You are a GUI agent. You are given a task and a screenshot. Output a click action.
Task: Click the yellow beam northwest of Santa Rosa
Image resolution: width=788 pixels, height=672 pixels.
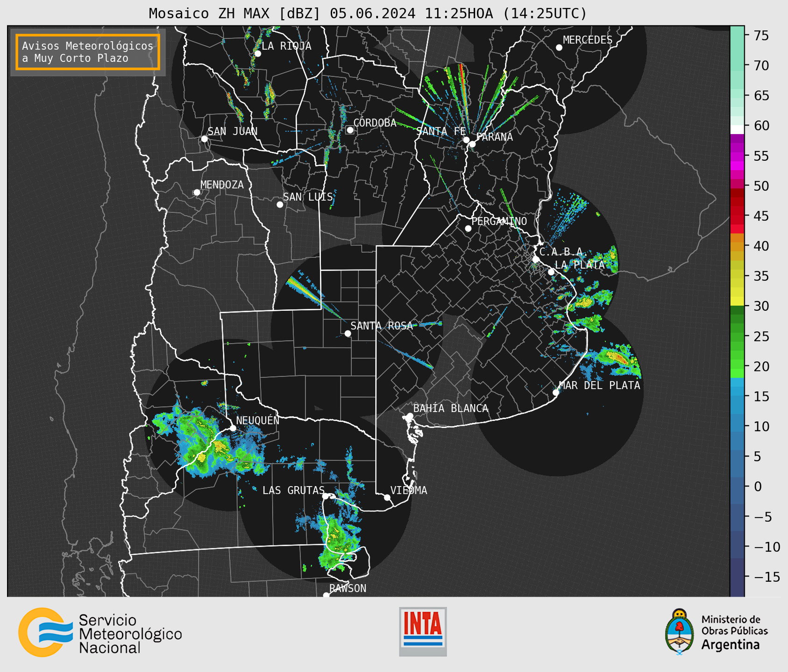tap(306, 292)
